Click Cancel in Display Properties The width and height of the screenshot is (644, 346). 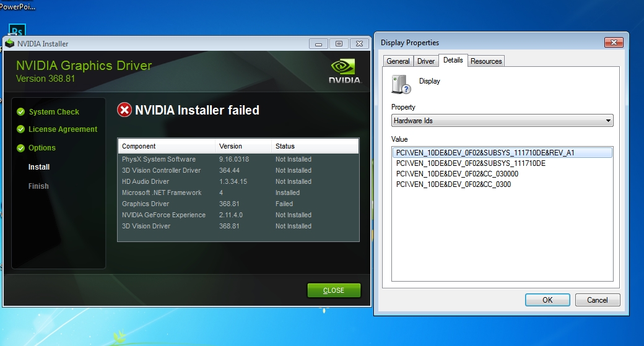click(x=597, y=300)
